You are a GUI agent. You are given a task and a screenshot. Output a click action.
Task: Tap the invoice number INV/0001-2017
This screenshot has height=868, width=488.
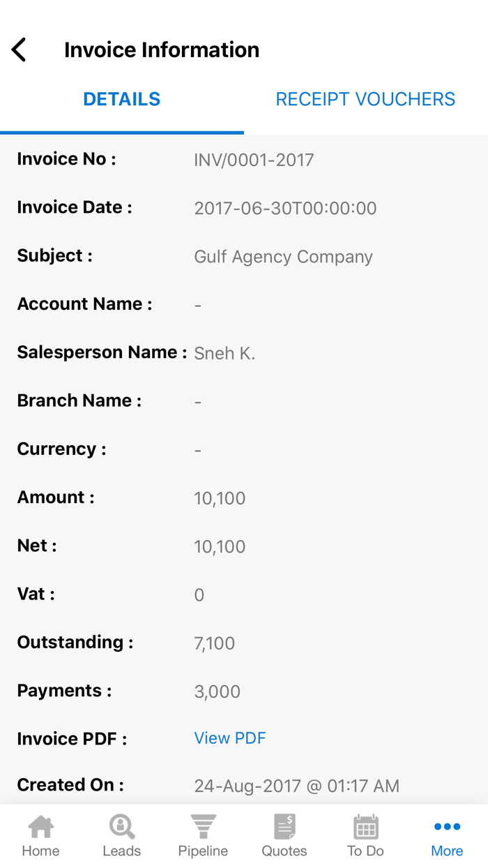click(x=254, y=159)
